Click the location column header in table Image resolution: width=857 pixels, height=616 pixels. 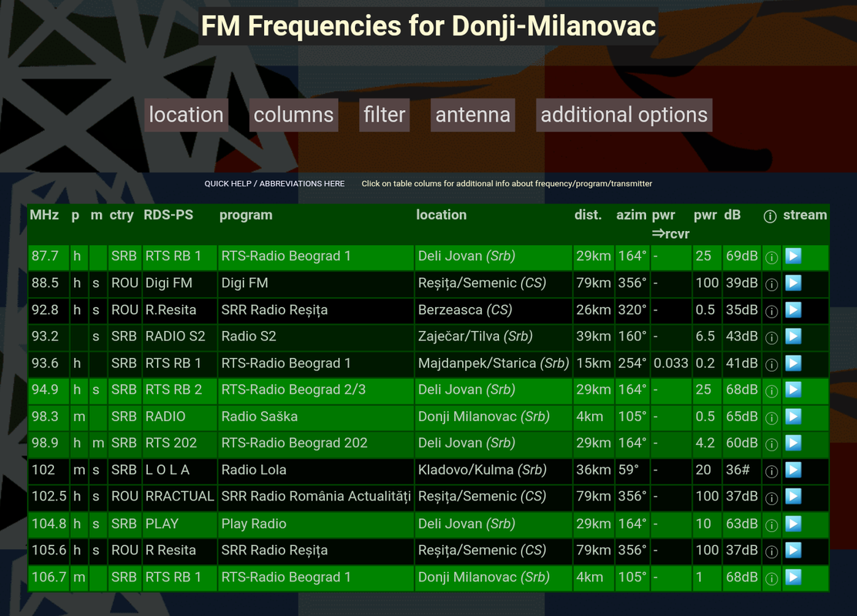[x=441, y=215]
